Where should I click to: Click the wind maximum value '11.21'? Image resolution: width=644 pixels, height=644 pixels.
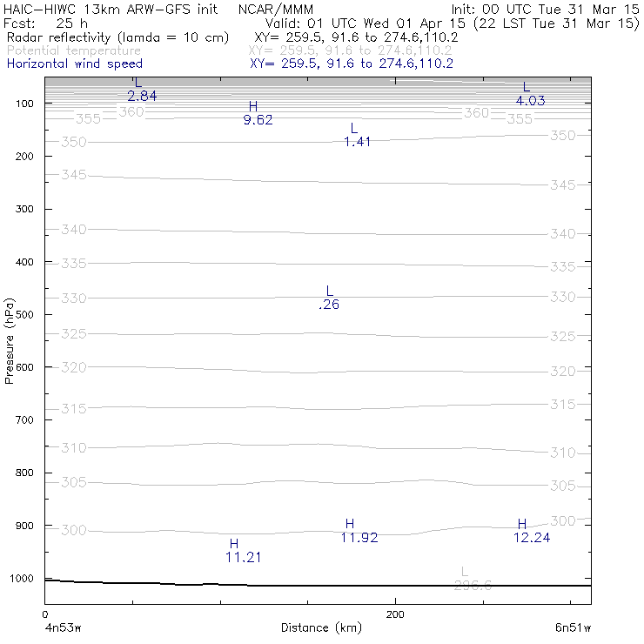(243, 557)
